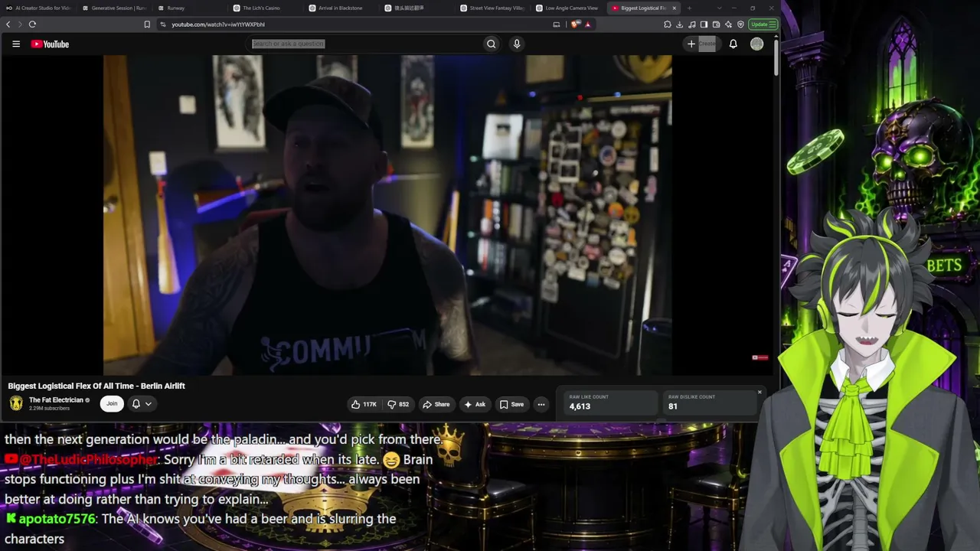This screenshot has height=551, width=980.
Task: Switch to the AI Creator Studio tab
Action: 38,8
